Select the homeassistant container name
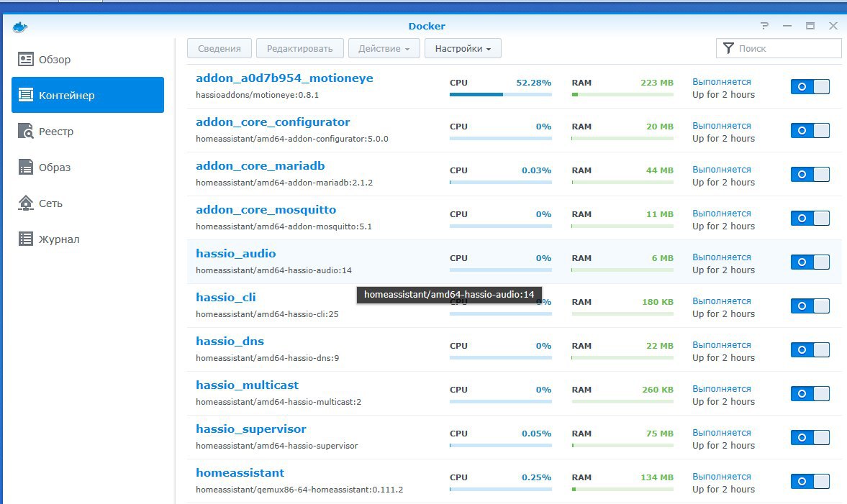 [240, 472]
